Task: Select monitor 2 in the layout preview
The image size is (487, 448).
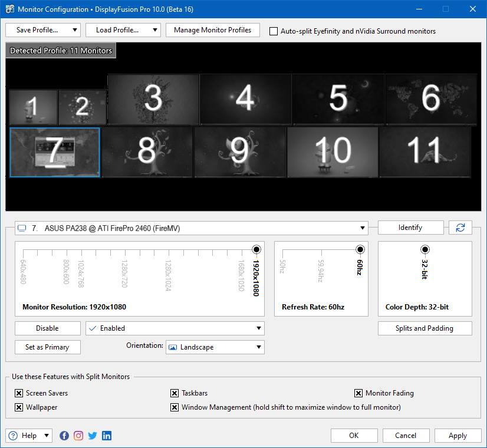Action: click(x=83, y=107)
